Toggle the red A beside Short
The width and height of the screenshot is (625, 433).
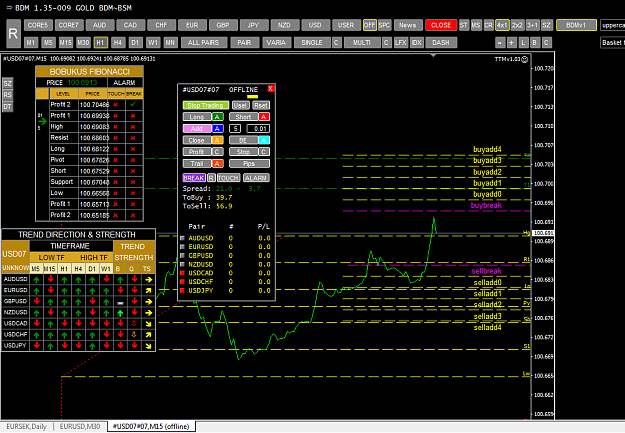point(263,117)
